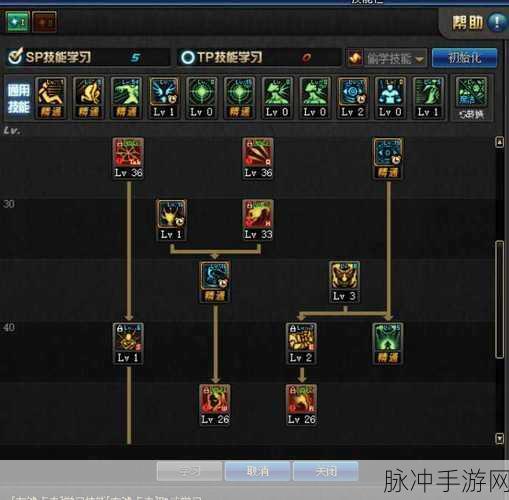
Task: Click the orange swirl icon beside 偷学技能
Action: pyautogui.click(x=354, y=58)
